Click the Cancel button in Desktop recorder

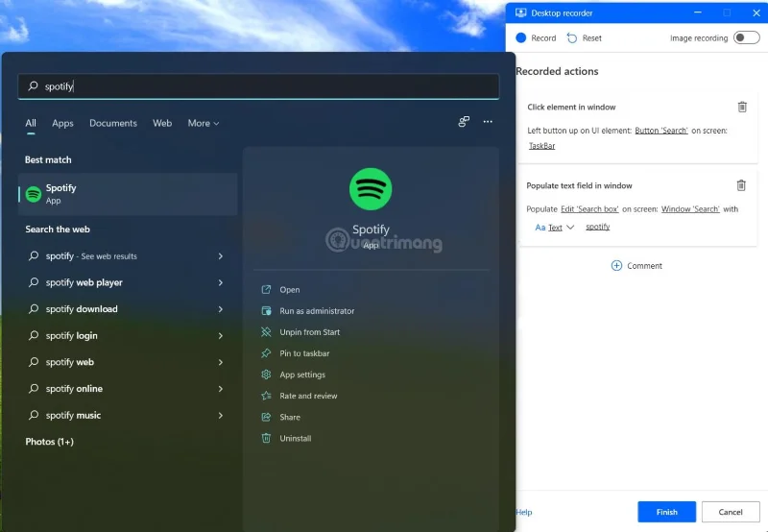click(x=731, y=512)
